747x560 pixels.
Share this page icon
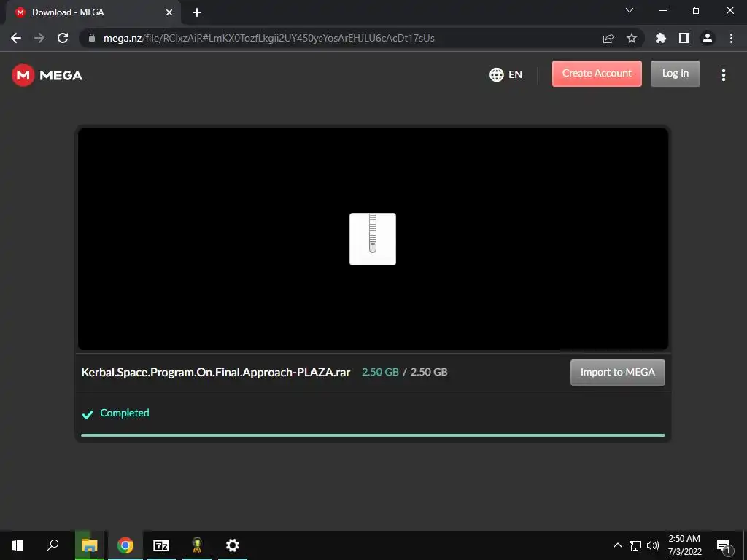pos(608,38)
